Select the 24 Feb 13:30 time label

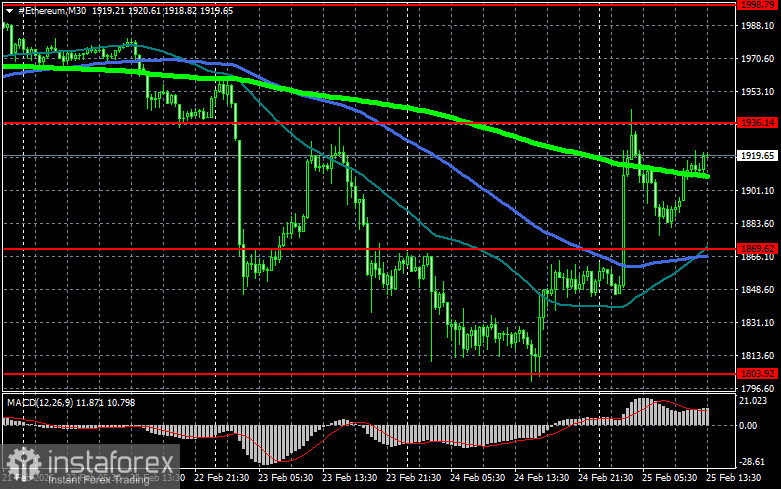pos(541,478)
